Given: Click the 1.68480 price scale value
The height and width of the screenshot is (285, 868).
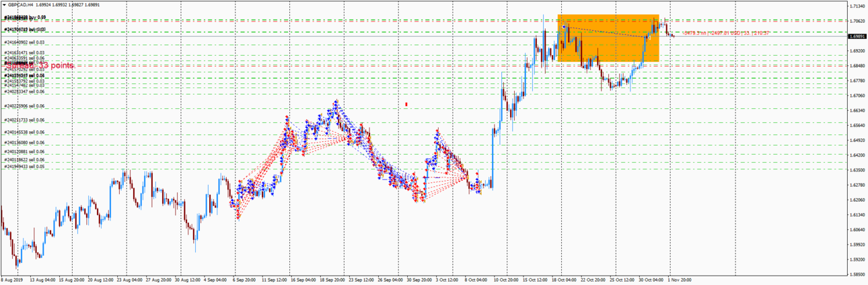Looking at the screenshot, I should (857, 66).
